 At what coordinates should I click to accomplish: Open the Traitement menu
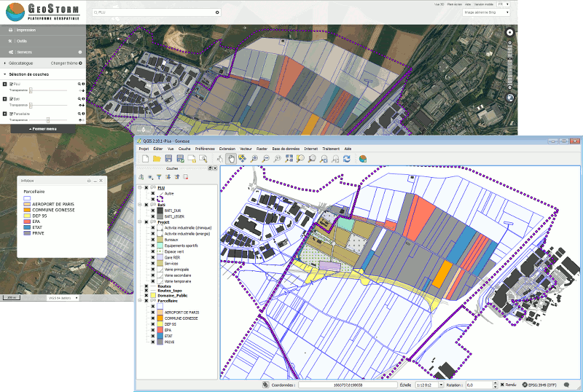tap(331, 149)
